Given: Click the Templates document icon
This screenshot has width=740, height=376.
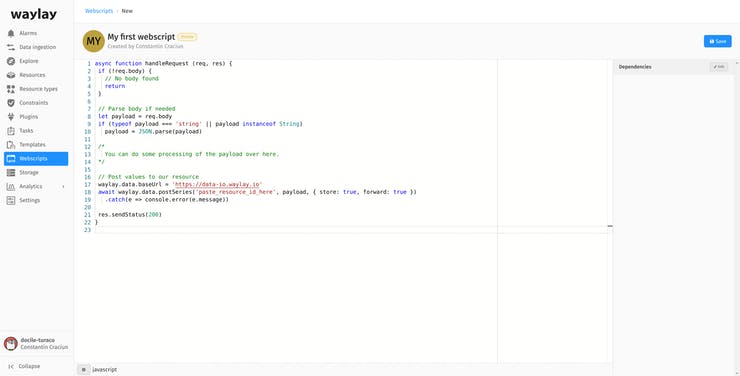Looking at the screenshot, I should [11, 145].
